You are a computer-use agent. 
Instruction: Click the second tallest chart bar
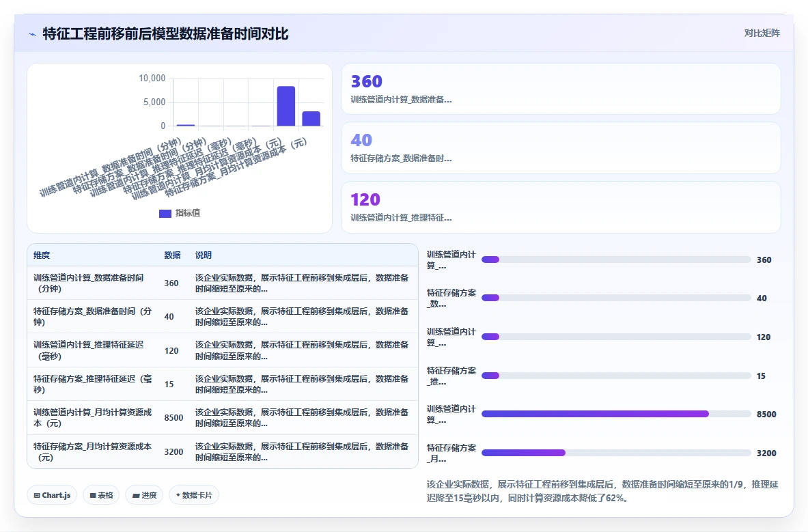311,118
